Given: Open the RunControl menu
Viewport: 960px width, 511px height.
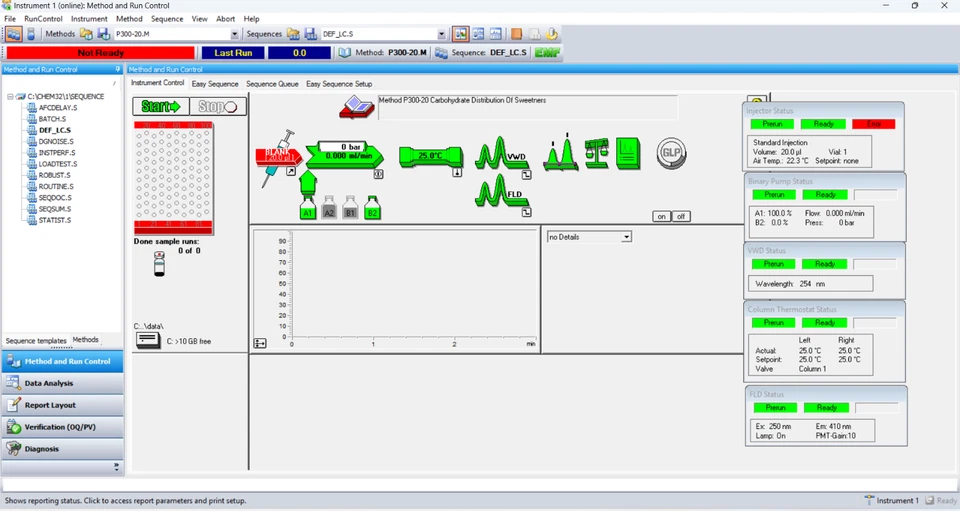Looking at the screenshot, I should point(43,19).
